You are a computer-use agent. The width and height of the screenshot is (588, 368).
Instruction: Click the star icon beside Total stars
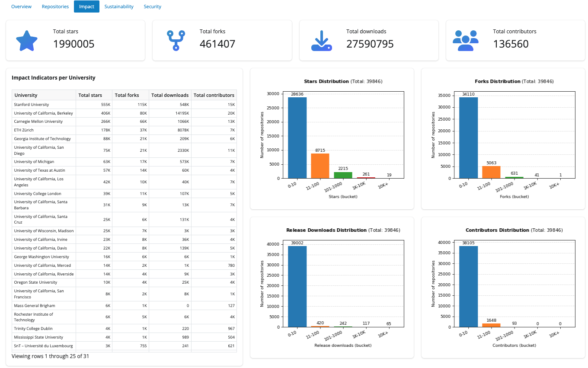[x=27, y=41]
